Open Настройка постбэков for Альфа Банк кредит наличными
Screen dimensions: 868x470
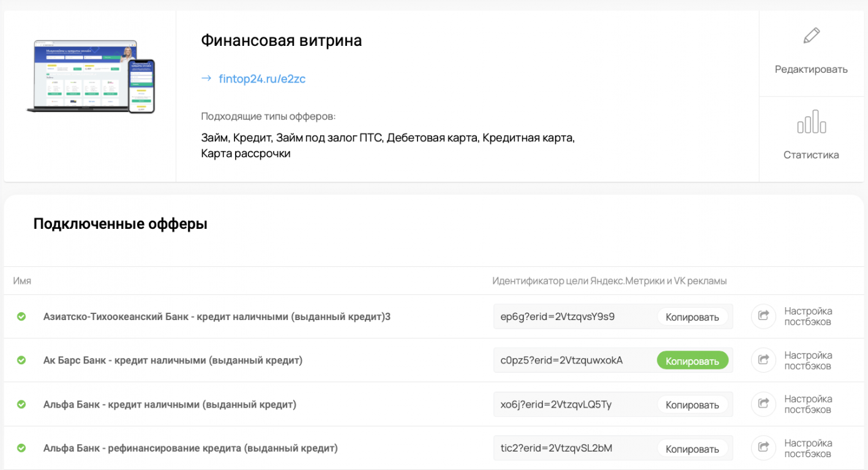[808, 405]
